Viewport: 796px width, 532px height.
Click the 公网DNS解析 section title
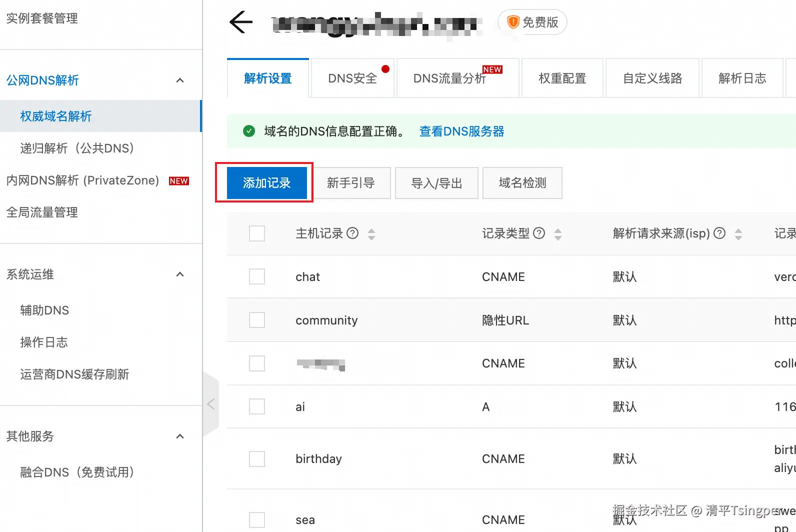pyautogui.click(x=42, y=80)
